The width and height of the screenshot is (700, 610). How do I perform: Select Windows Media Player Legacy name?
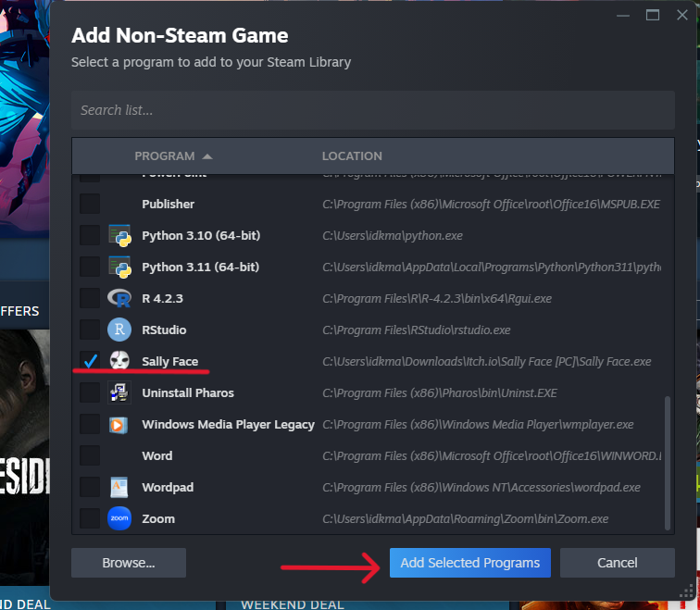click(229, 424)
